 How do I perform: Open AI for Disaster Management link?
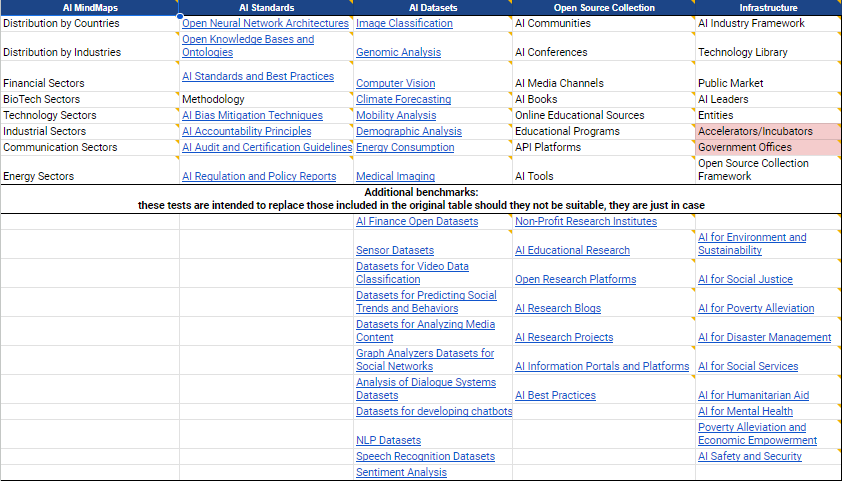pos(764,337)
